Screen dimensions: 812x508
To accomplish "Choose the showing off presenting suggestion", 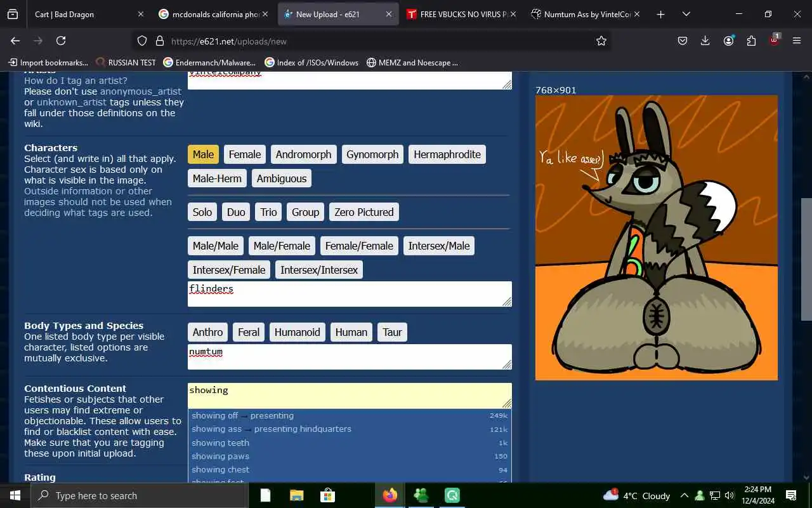I will (350, 416).
